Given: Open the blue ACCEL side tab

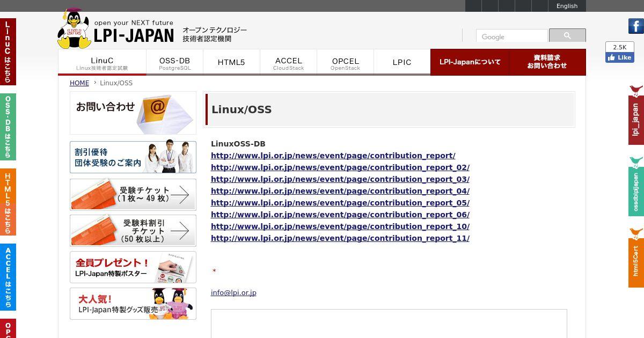Looking at the screenshot, I should pyautogui.click(x=8, y=277).
